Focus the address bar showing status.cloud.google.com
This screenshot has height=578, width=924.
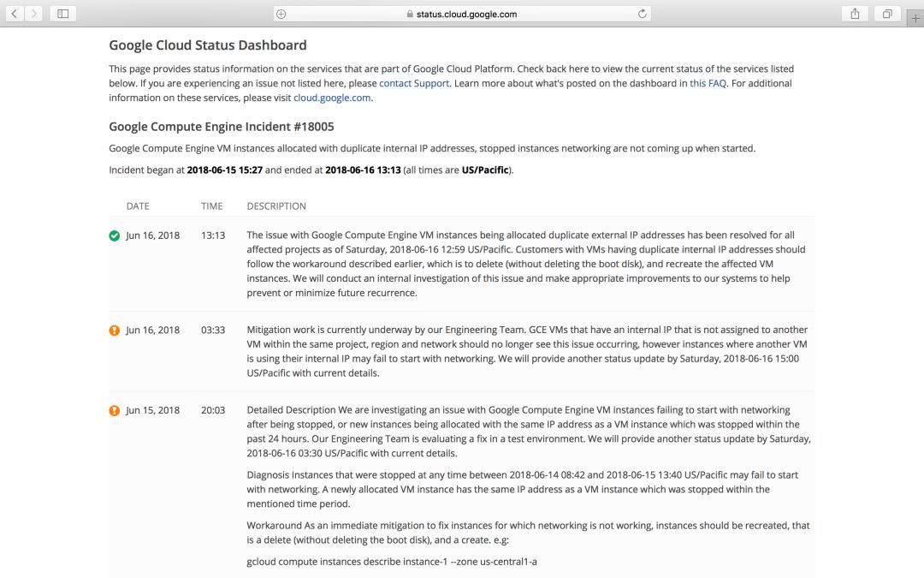pyautogui.click(x=462, y=15)
